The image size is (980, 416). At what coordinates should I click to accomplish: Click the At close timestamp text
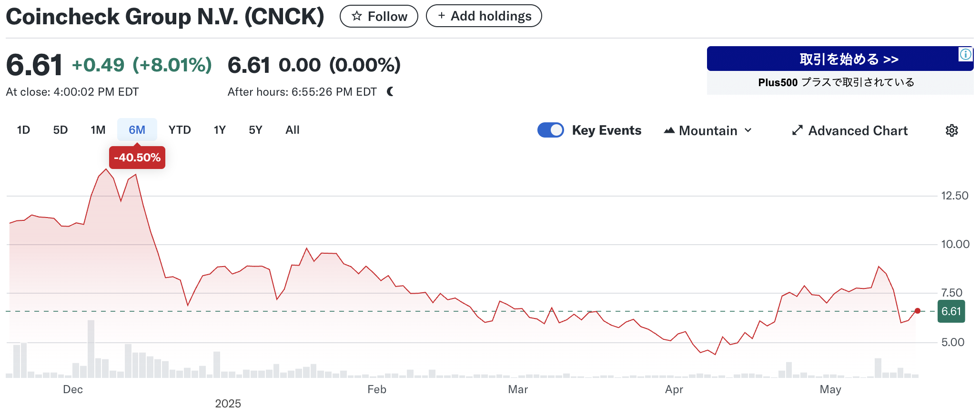point(72,92)
